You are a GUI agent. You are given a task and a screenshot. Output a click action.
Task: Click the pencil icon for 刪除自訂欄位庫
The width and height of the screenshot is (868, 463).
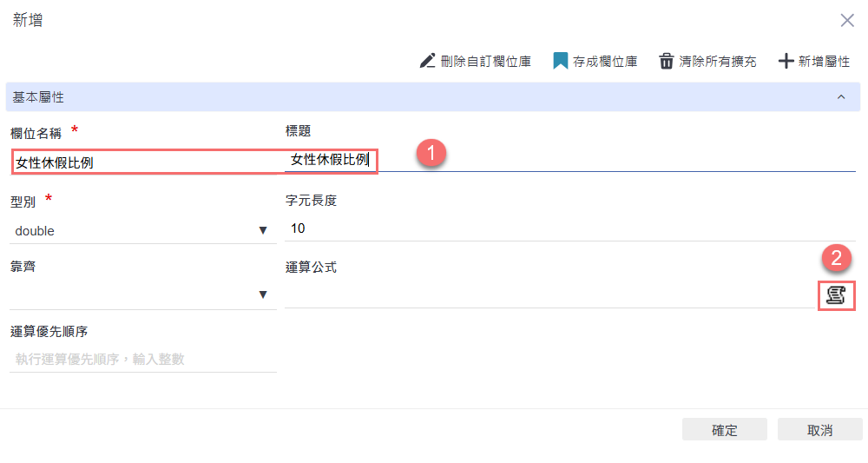pyautogui.click(x=427, y=61)
